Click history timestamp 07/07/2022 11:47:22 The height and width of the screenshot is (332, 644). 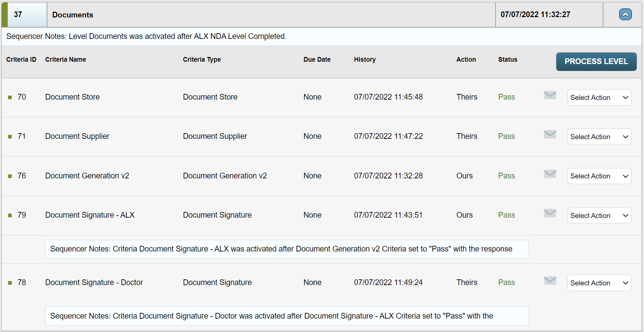coord(388,136)
